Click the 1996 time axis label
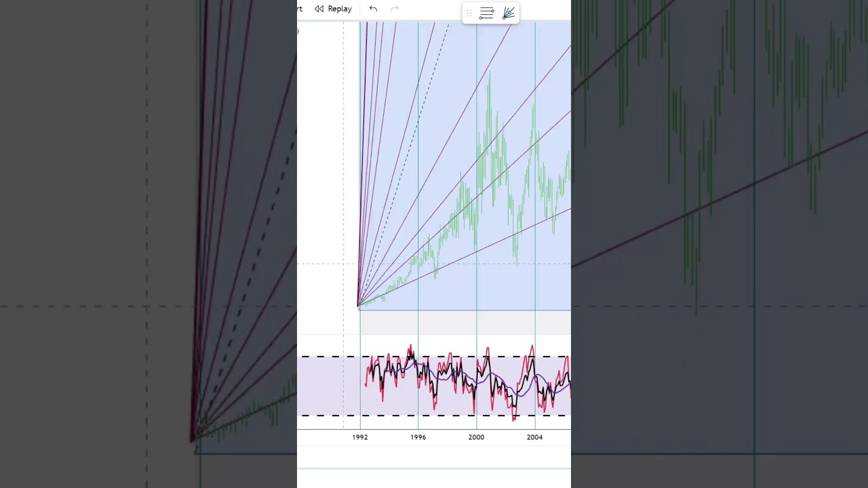 418,437
